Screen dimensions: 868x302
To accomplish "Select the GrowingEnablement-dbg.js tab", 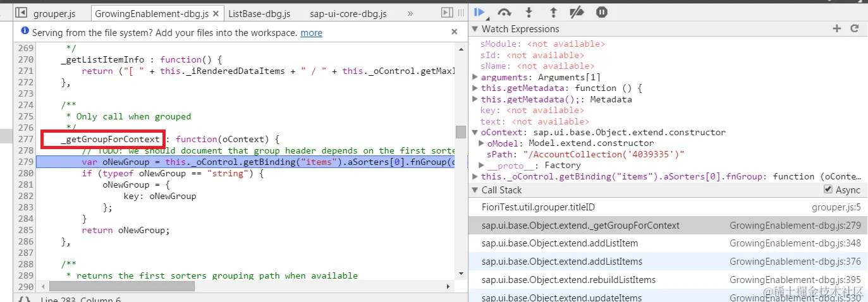I will (x=152, y=13).
